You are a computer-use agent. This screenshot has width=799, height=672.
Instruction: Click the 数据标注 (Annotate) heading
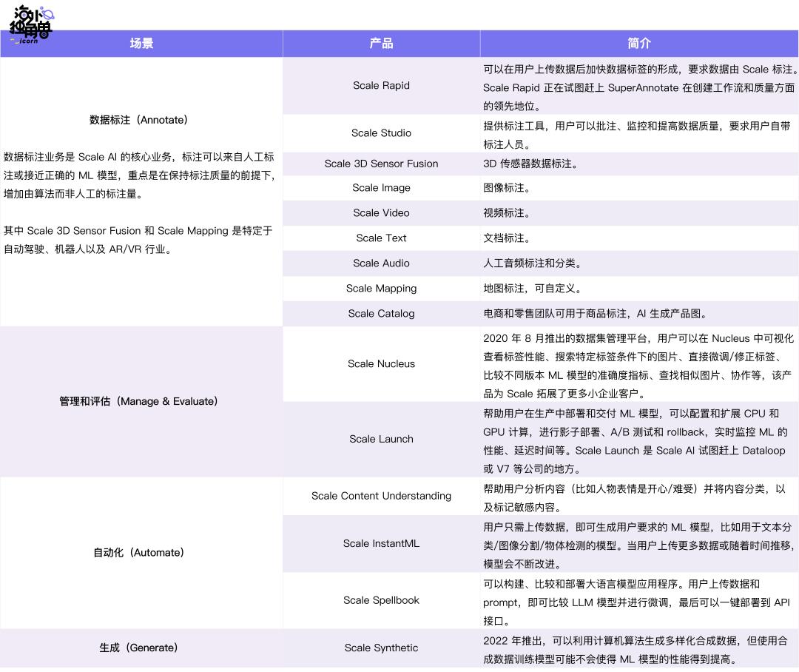click(138, 120)
